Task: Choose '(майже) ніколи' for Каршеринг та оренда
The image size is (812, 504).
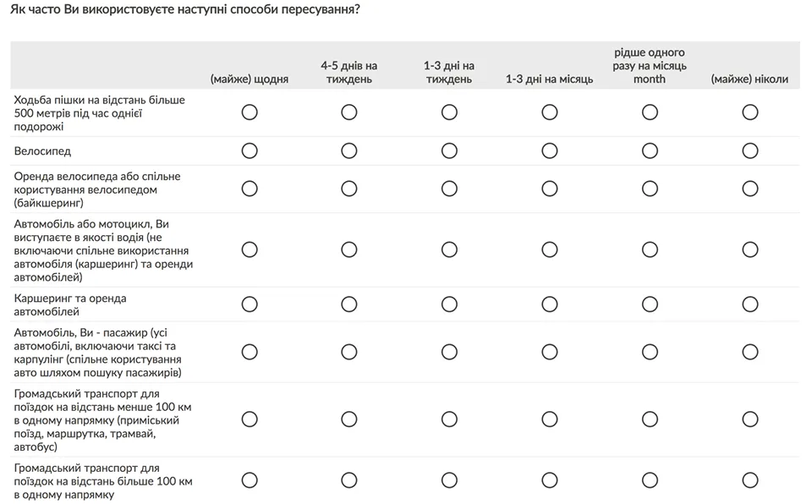Action: (x=749, y=304)
